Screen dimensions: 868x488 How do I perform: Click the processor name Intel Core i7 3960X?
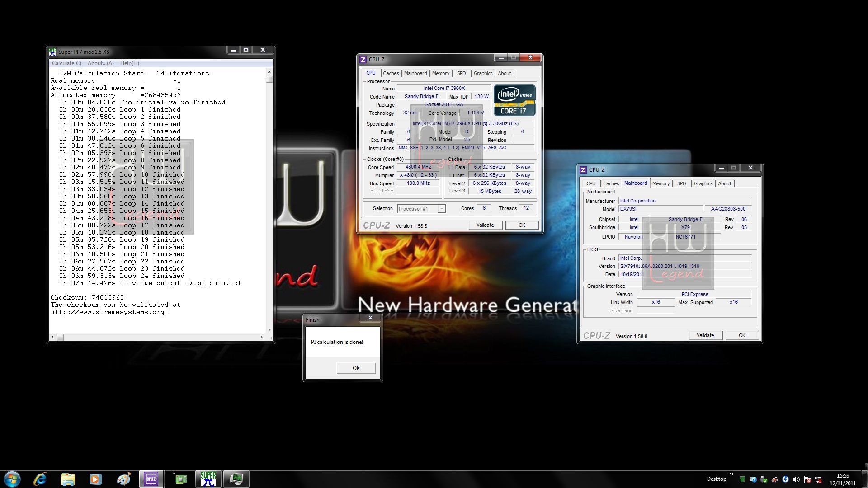(444, 89)
